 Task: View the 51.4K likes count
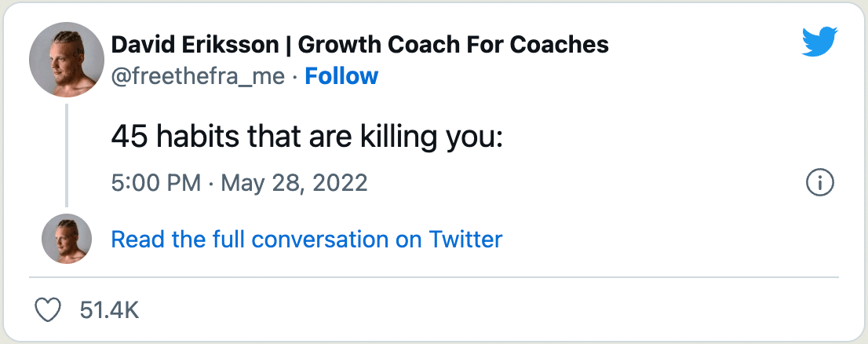[x=110, y=310]
